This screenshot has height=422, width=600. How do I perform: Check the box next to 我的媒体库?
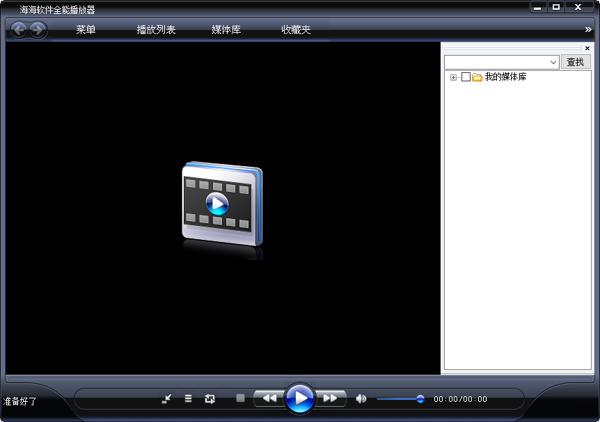[466, 77]
